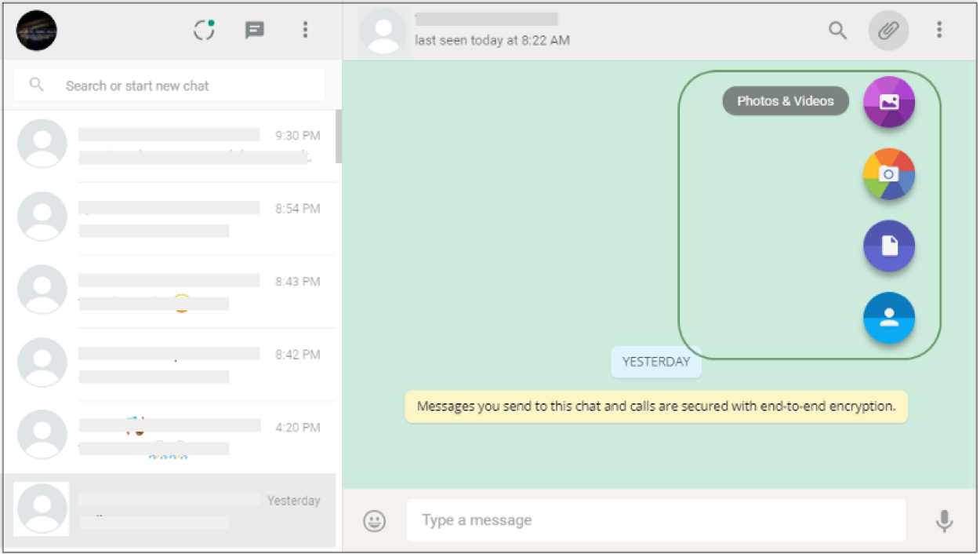Click the Status updates circle icon

tap(204, 31)
